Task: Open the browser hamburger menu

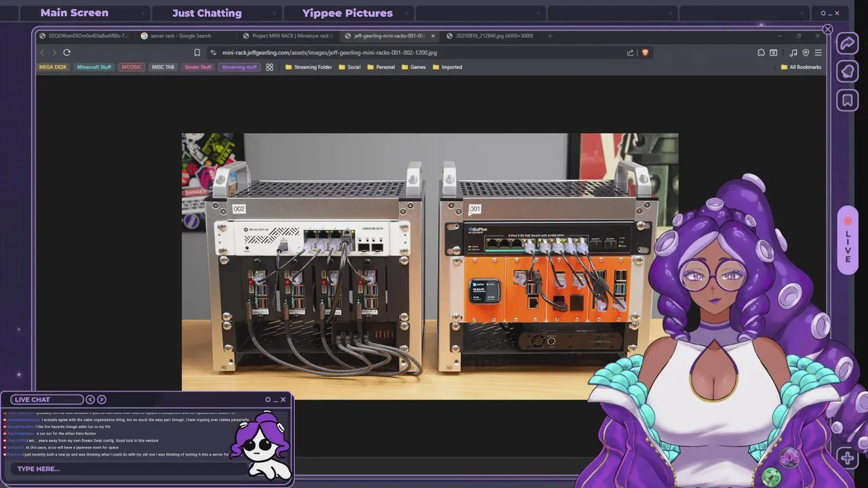Action: coord(818,52)
